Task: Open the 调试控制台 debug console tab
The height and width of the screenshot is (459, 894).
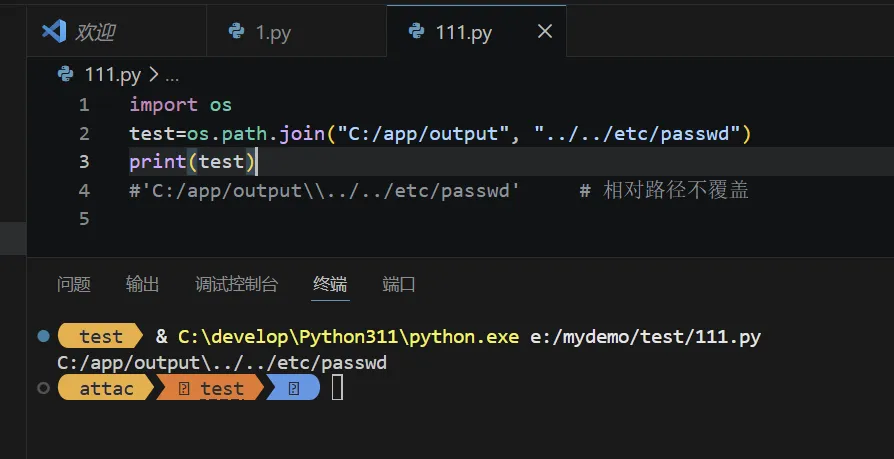Action: pyautogui.click(x=236, y=284)
